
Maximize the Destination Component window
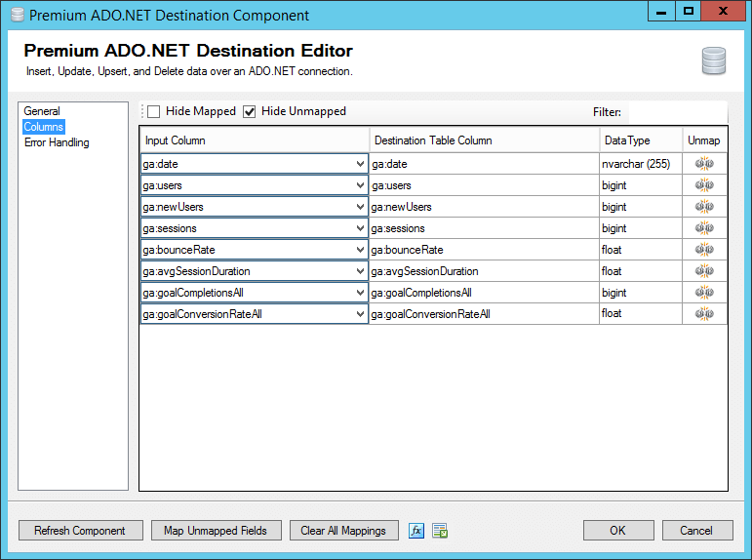point(689,11)
